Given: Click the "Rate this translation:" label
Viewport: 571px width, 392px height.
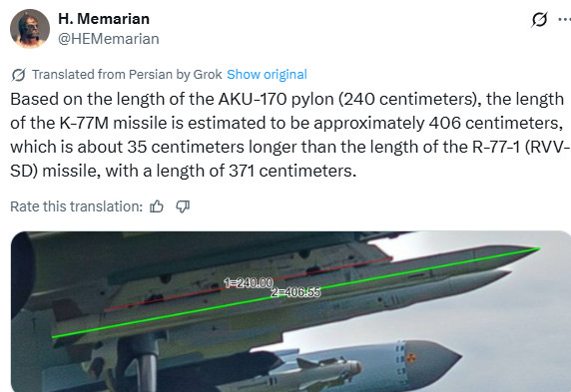Looking at the screenshot, I should tap(77, 206).
